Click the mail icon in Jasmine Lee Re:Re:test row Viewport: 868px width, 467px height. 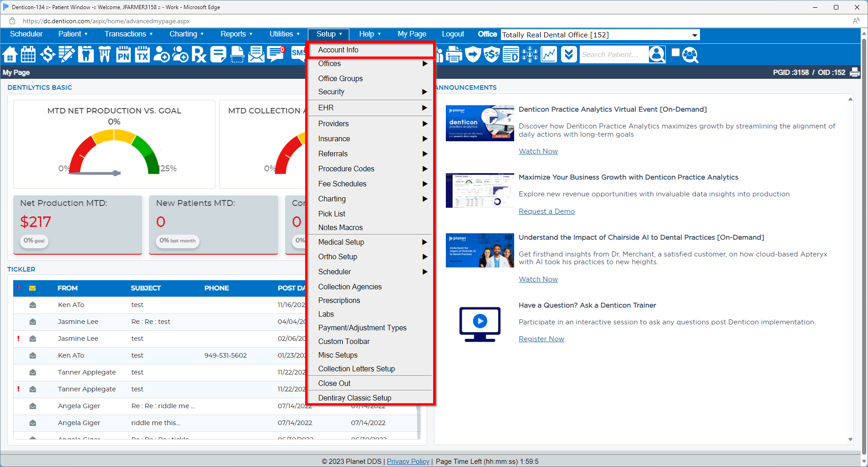click(x=33, y=322)
